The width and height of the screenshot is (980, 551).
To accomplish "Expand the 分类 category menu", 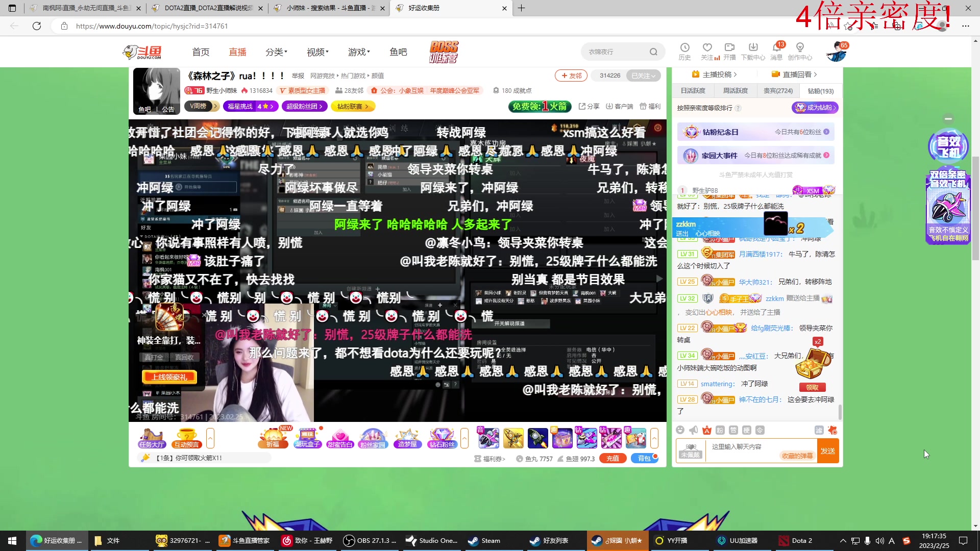I will coord(276,52).
